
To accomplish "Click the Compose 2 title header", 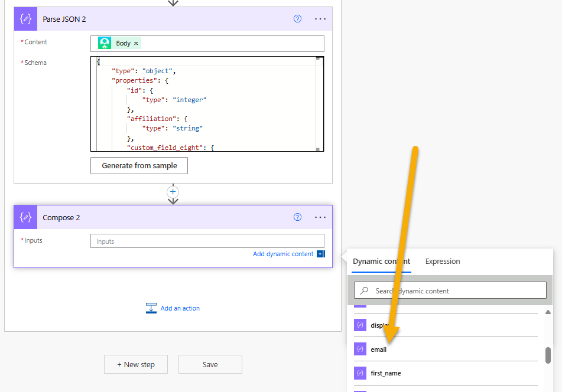I will click(173, 217).
